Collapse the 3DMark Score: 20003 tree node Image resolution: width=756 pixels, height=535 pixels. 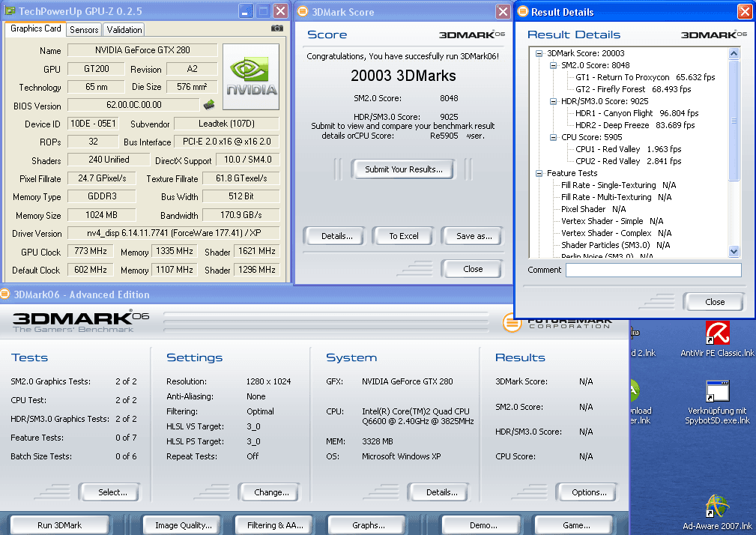click(539, 53)
